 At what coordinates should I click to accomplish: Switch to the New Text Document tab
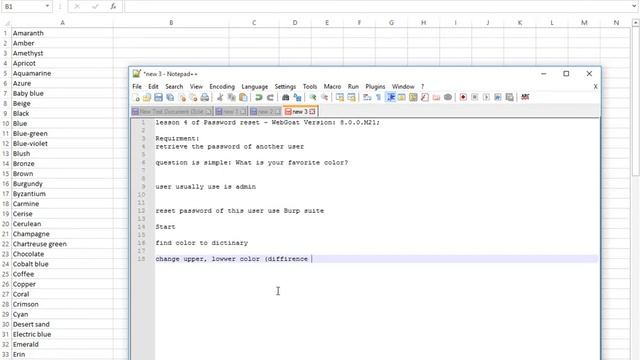172,111
